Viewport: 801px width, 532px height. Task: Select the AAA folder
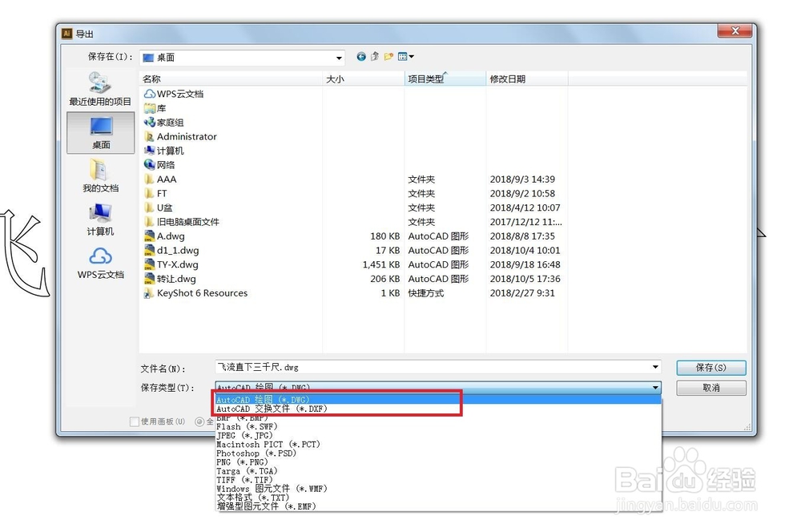[x=160, y=179]
